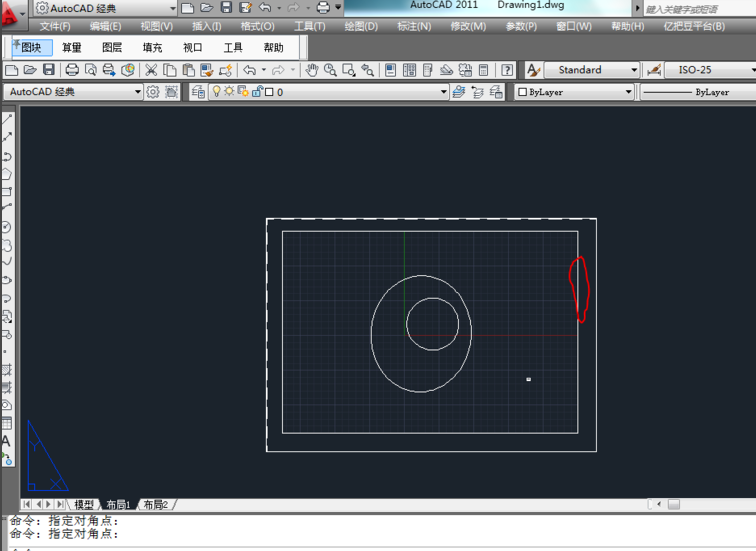Open the 编辑(E) menu

click(x=105, y=27)
